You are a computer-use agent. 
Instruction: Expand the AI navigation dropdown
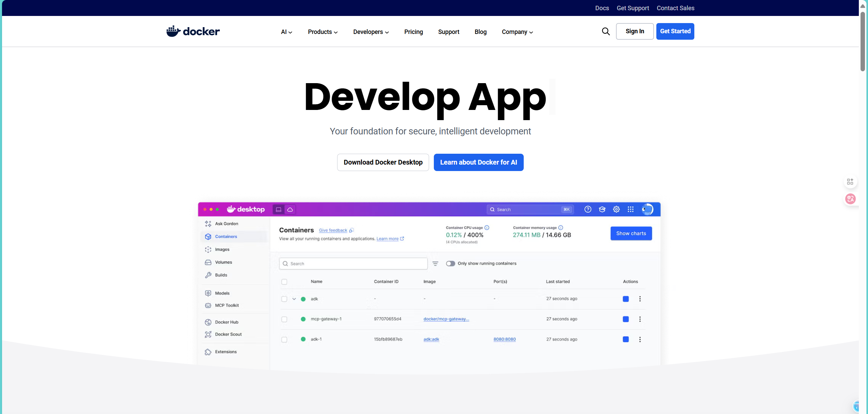(286, 32)
